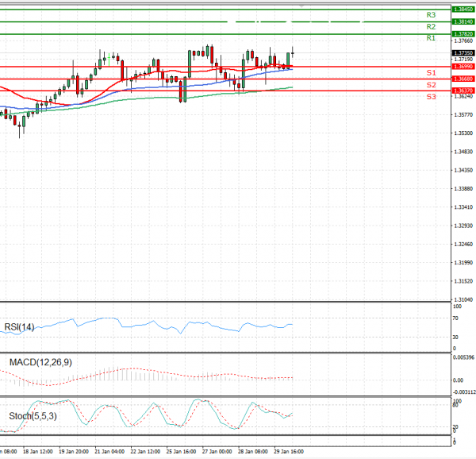Click the current price tag 1.37350
Image resolution: width=476 pixels, height=459 pixels.
pos(463,52)
